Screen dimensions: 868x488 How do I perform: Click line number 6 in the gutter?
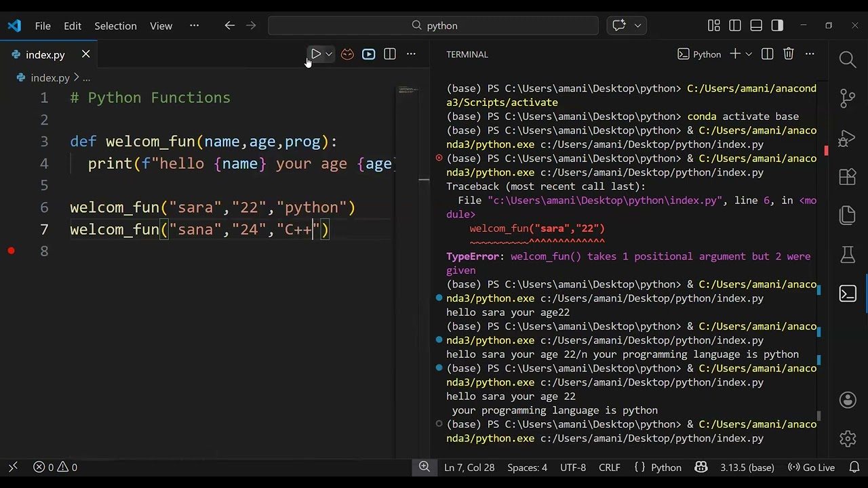(x=44, y=207)
